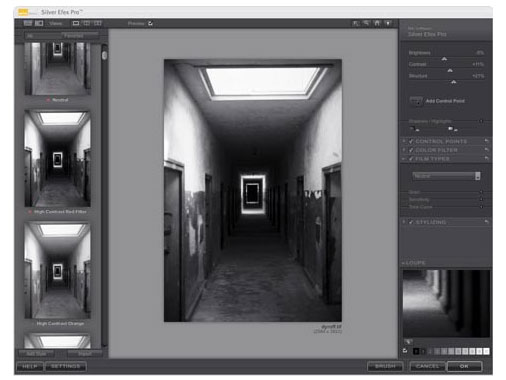Collapse the Loupe section

pyautogui.click(x=403, y=263)
